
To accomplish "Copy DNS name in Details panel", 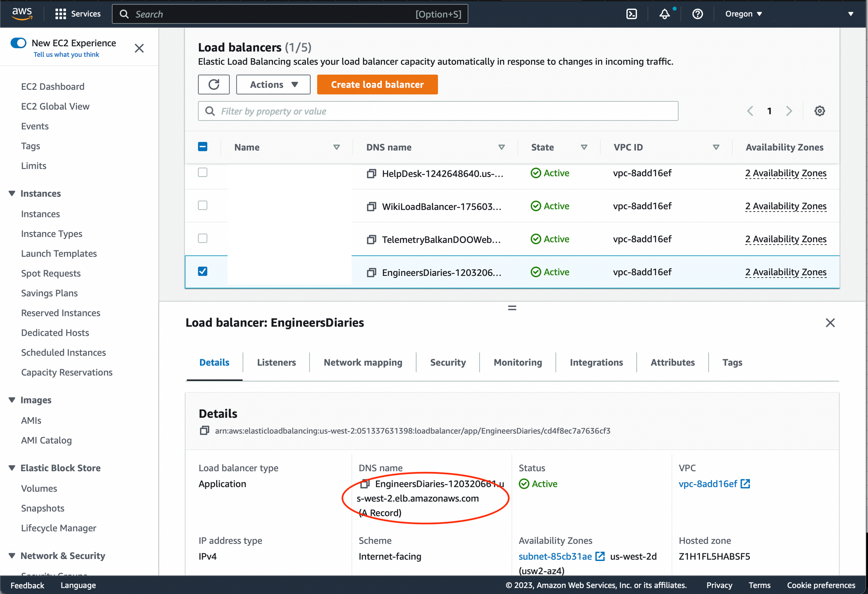I will click(x=365, y=483).
